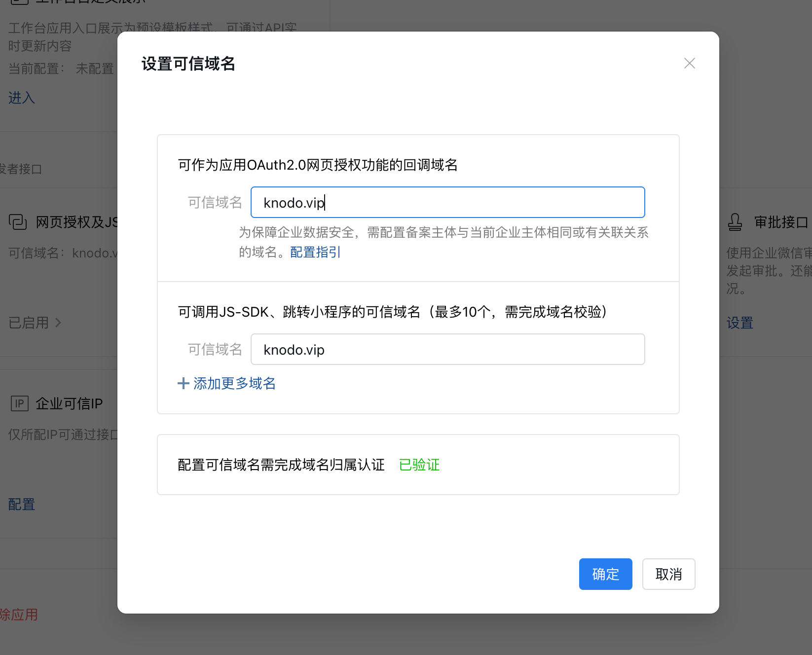Click the 取消 button
The image size is (812, 655).
coord(668,574)
